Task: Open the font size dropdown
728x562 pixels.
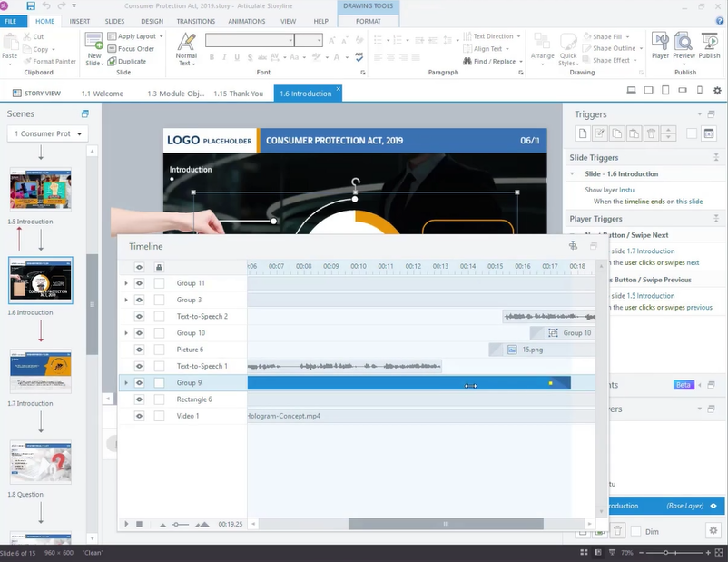Action: point(319,40)
